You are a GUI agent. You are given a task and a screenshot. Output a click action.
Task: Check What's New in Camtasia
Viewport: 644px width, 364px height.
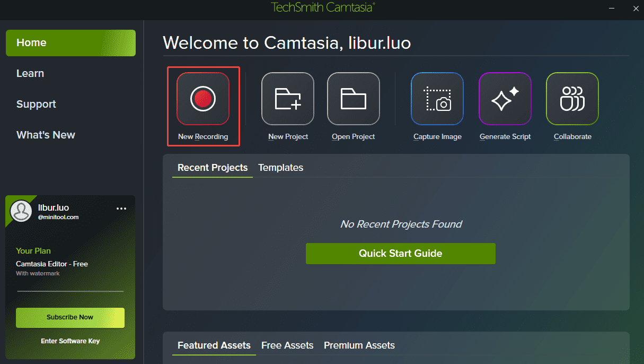[x=46, y=135]
